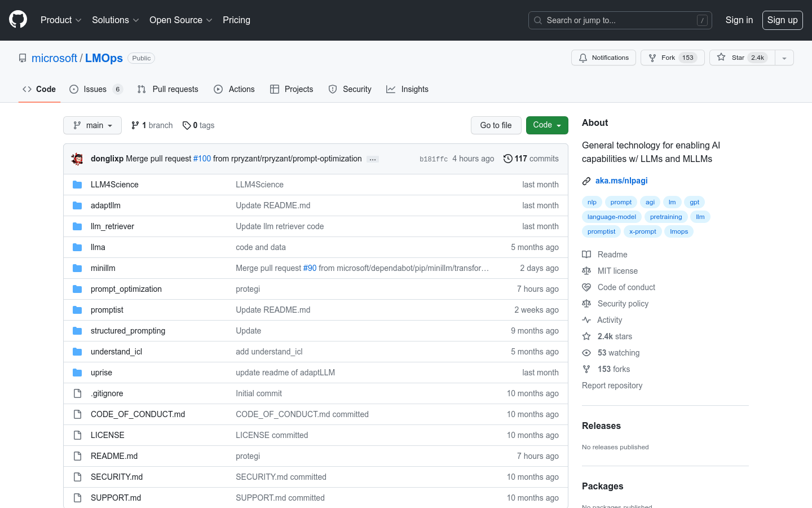Click the Sign in link

[x=739, y=20]
